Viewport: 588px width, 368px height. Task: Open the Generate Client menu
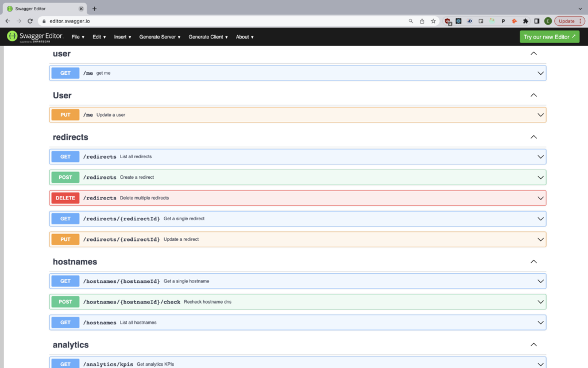click(x=208, y=37)
